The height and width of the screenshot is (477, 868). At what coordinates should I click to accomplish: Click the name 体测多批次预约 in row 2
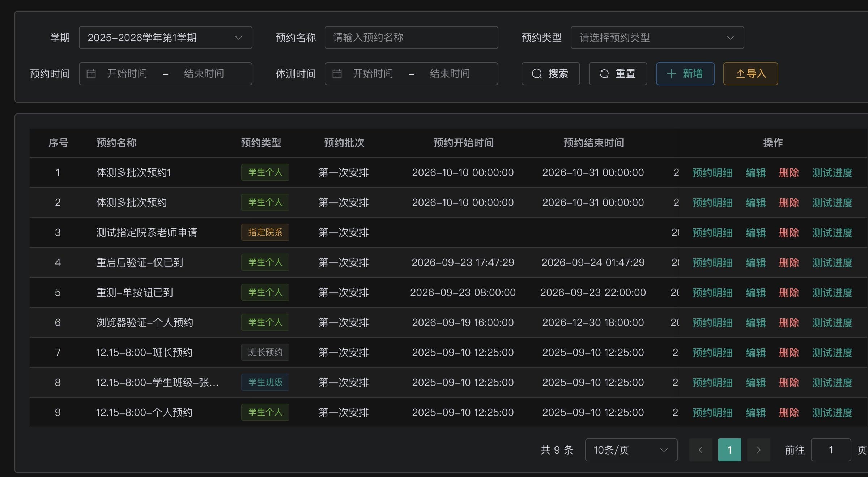pos(131,202)
